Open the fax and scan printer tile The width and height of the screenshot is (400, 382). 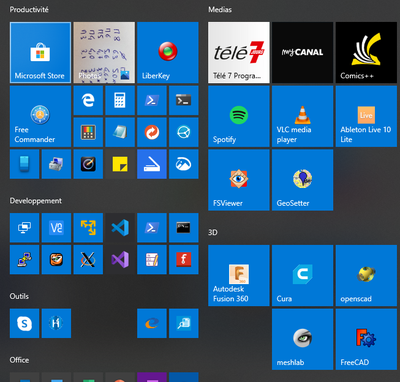(56, 164)
